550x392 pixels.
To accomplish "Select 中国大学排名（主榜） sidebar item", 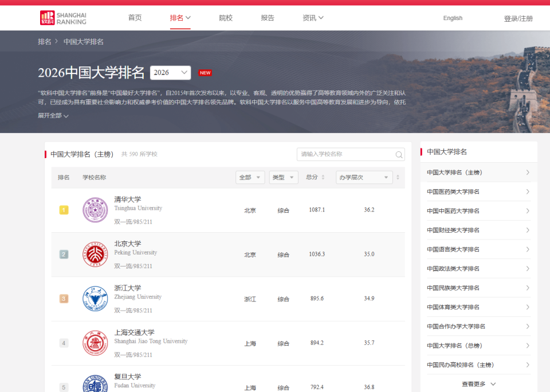I will point(478,173).
